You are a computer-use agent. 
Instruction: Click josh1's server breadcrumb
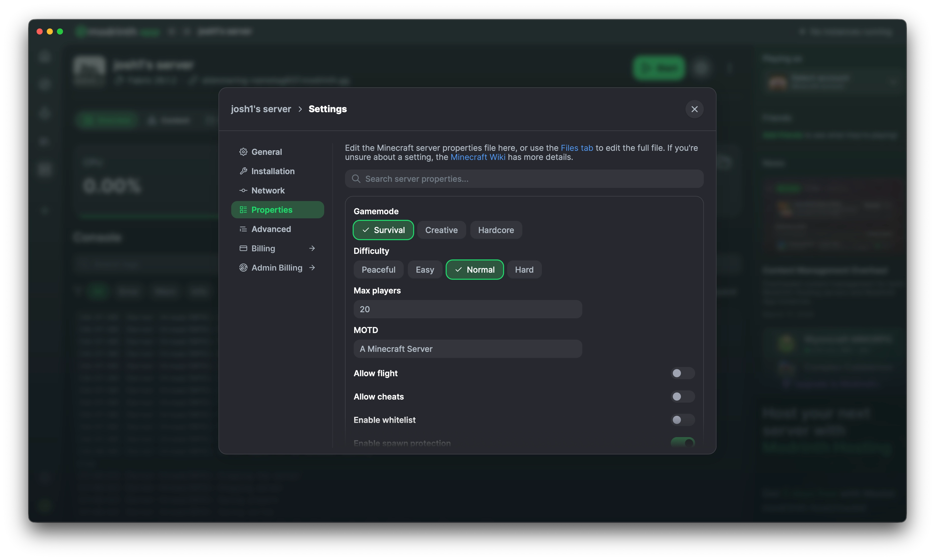[x=261, y=109]
